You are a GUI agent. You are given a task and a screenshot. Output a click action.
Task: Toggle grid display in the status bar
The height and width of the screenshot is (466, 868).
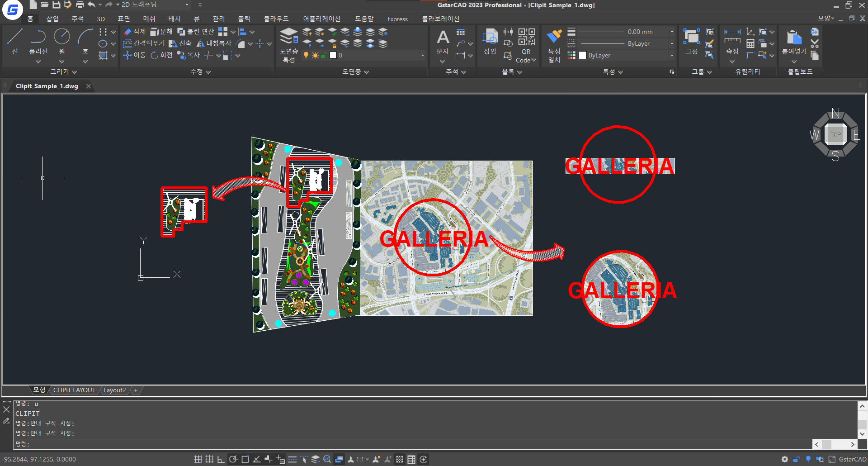209,459
